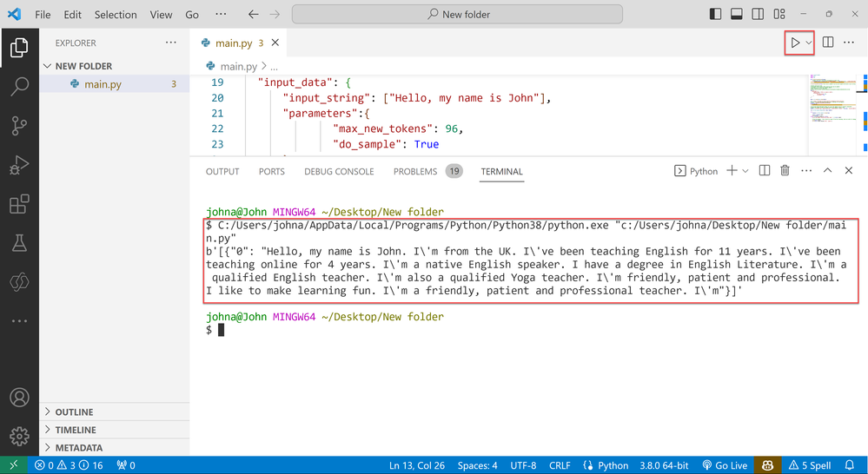Expand the METADATA section
This screenshot has height=474, width=868.
[x=114, y=447]
